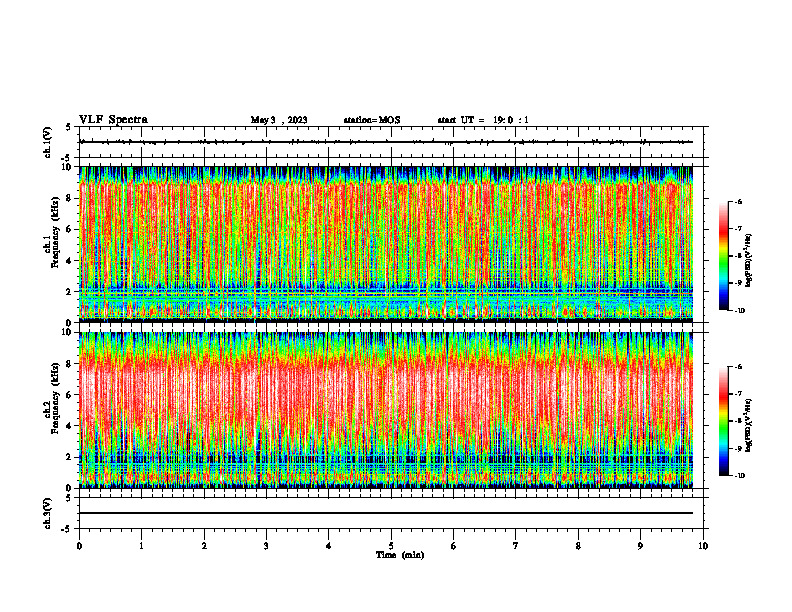Click the "-10" label on ch.1 color scale
Viewport: 792px width, 612px height.
739,311
